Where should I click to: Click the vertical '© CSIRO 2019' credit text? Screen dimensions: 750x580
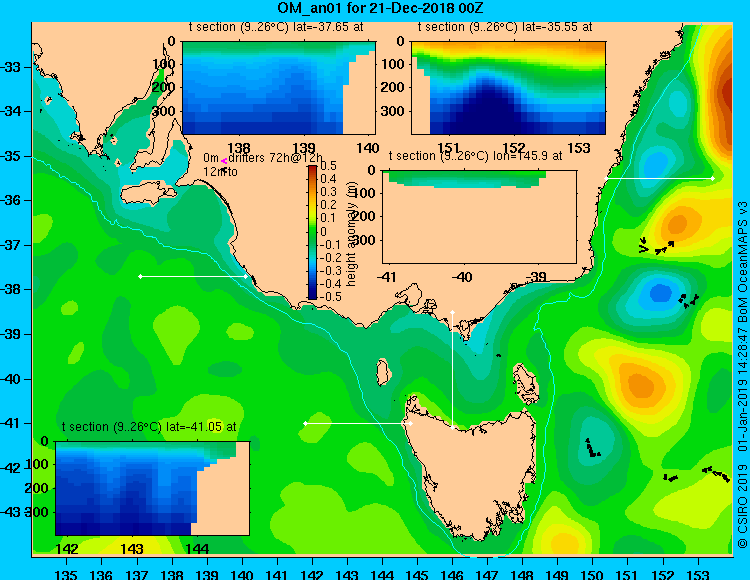pyautogui.click(x=742, y=508)
